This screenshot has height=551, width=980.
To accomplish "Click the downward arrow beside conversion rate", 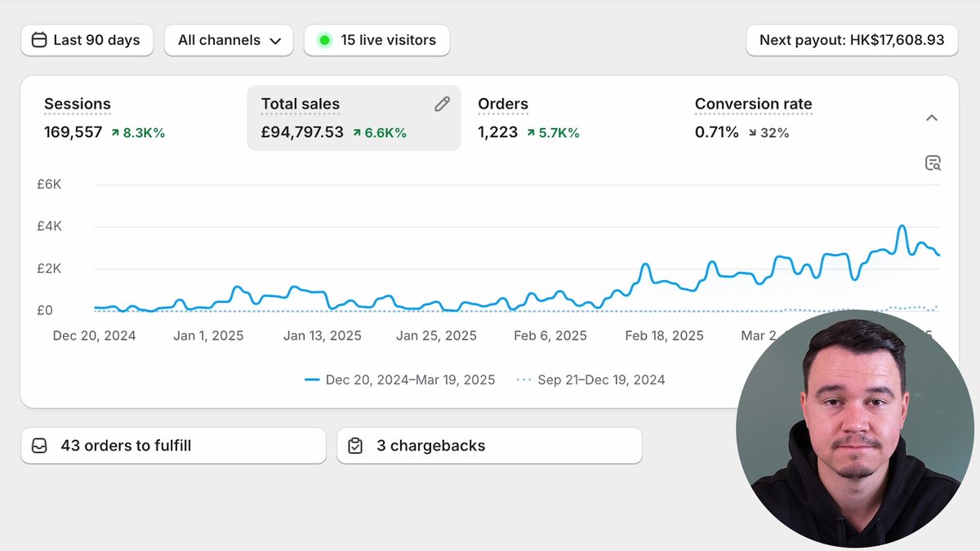I will (x=755, y=132).
